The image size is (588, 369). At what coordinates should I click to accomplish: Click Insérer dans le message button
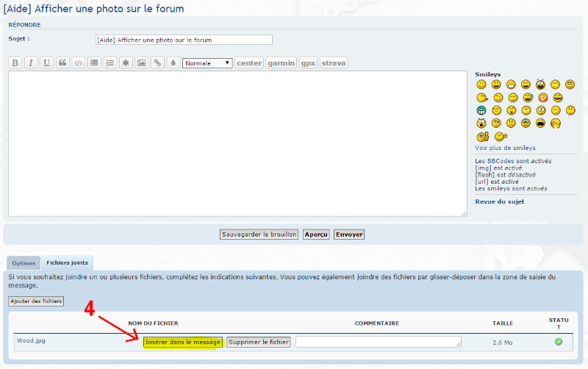coord(183,342)
